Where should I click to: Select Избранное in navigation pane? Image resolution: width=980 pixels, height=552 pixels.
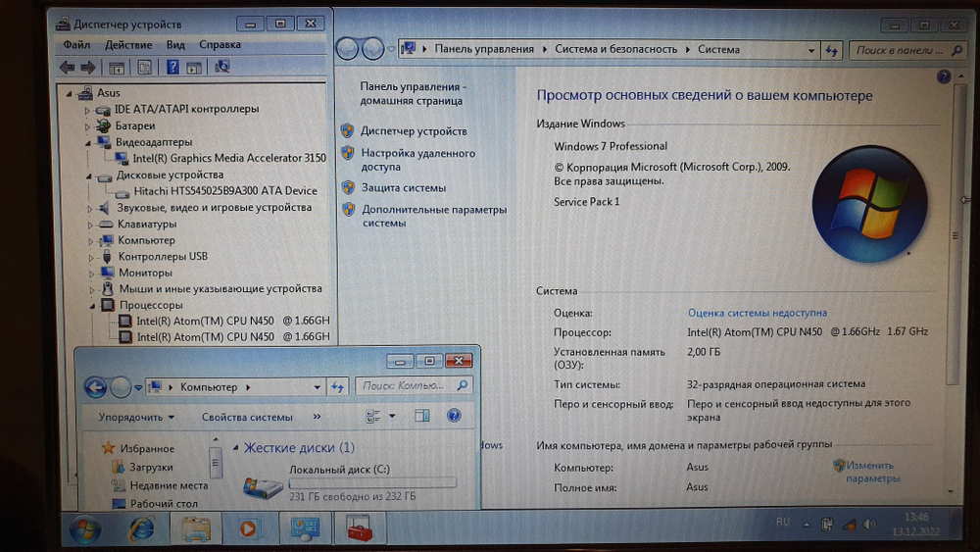click(x=147, y=449)
